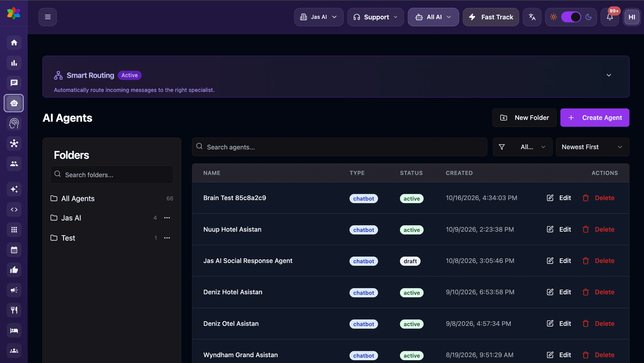Open the chat messages sidebar icon
644x363 pixels.
[14, 83]
